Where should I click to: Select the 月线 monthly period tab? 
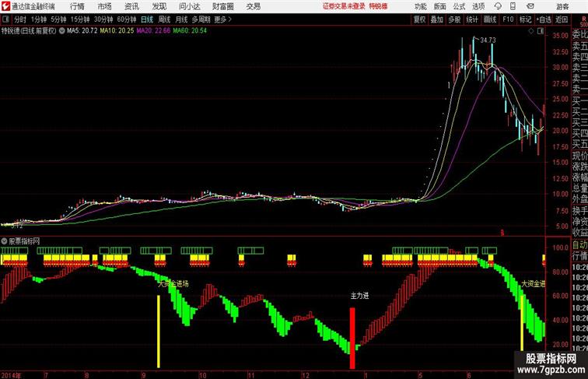(x=181, y=19)
